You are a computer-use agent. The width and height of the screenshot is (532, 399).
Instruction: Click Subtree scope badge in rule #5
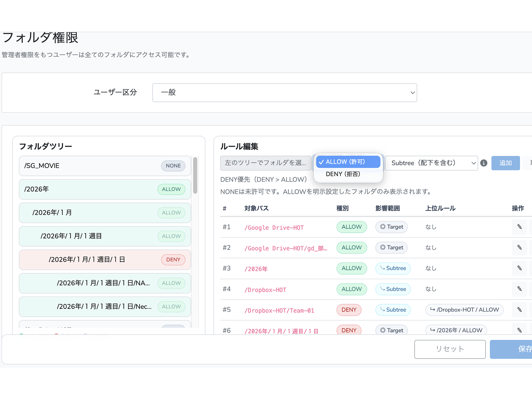(393, 310)
